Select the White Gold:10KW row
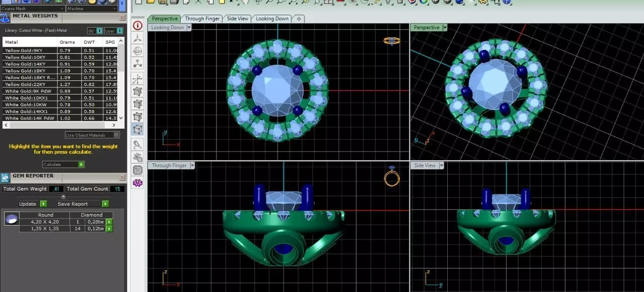This screenshot has width=644, height=292. pos(60,105)
